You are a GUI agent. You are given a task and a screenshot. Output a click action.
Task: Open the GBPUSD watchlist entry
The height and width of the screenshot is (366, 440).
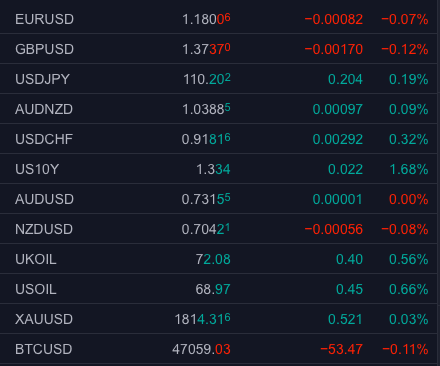coord(218,49)
